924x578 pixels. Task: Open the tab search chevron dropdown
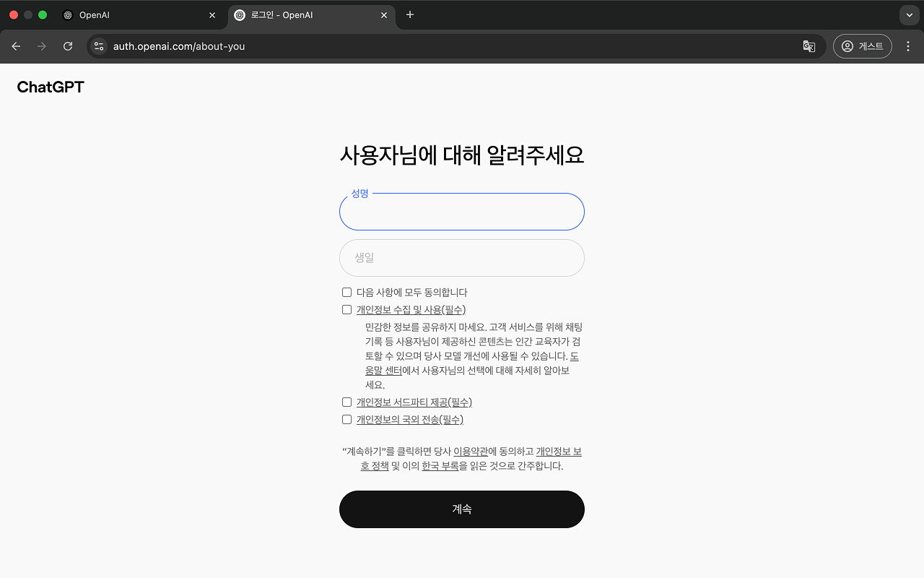908,14
